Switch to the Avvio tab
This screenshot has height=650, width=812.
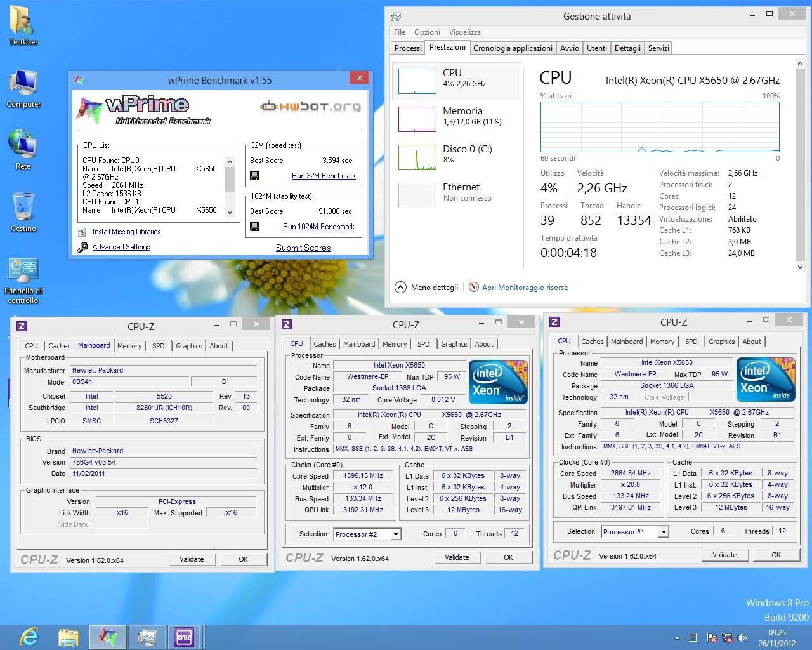569,48
